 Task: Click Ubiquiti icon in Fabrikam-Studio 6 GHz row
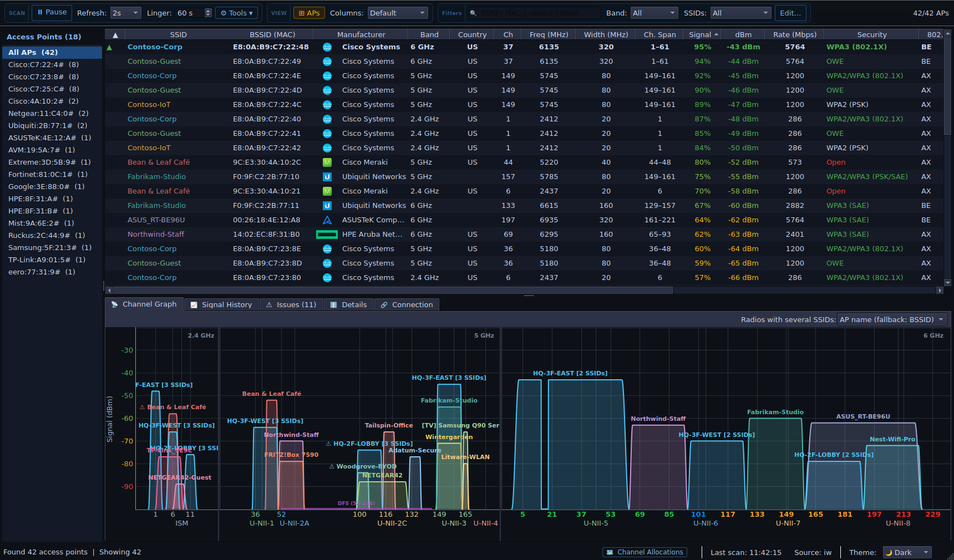pos(327,206)
